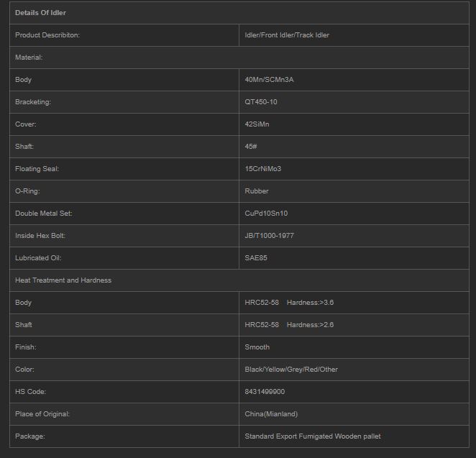
Task: Select the '45#' shaft material value
Action: tap(251, 147)
